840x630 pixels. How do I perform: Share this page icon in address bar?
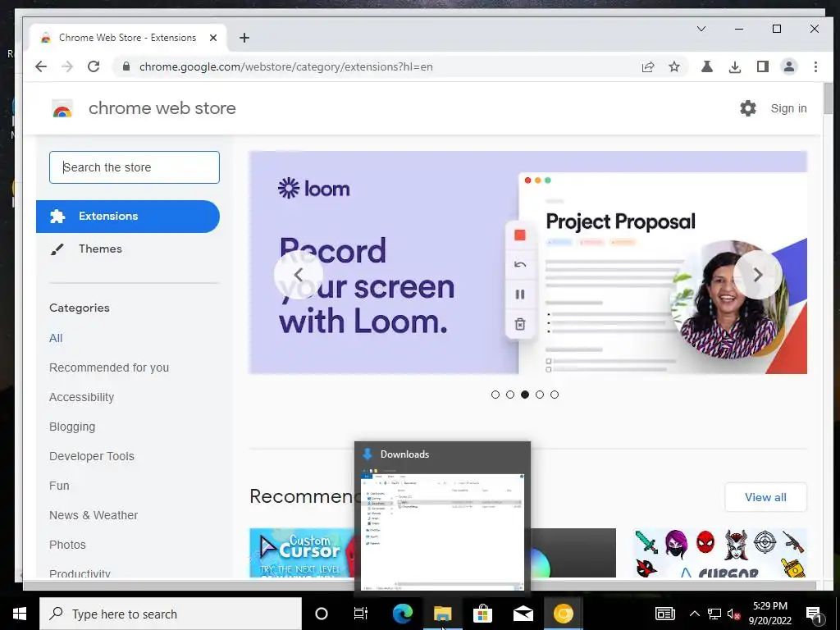click(x=648, y=66)
